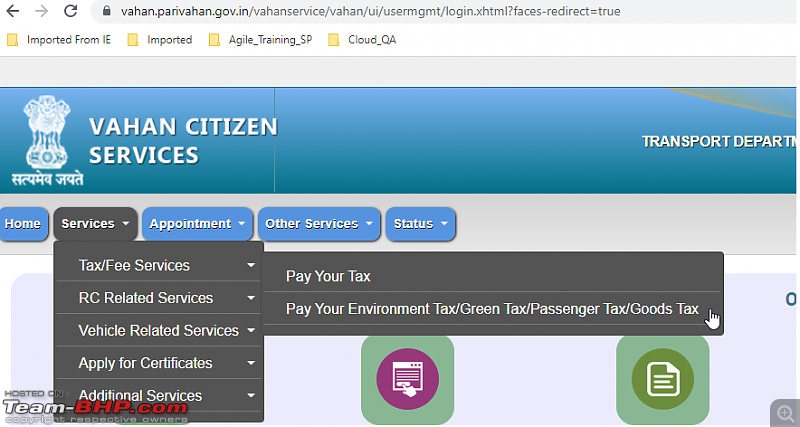Click the address bar URL field
The height and width of the screenshot is (427, 800).
444,11
